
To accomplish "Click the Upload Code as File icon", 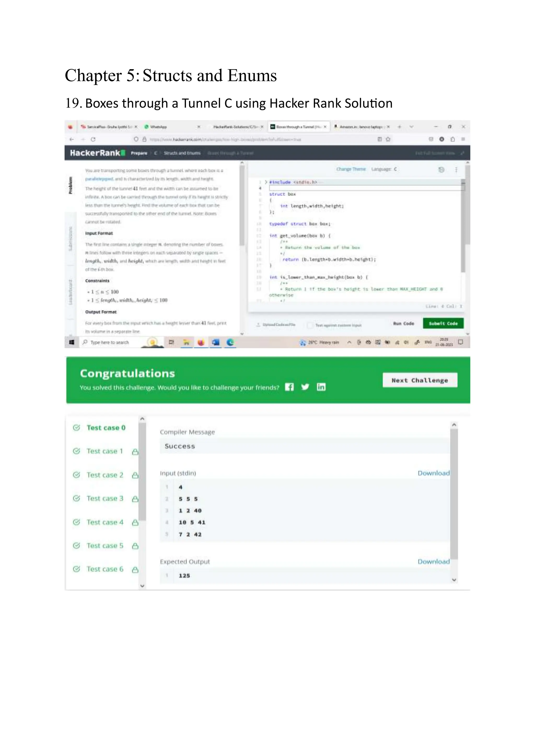I will point(259,325).
